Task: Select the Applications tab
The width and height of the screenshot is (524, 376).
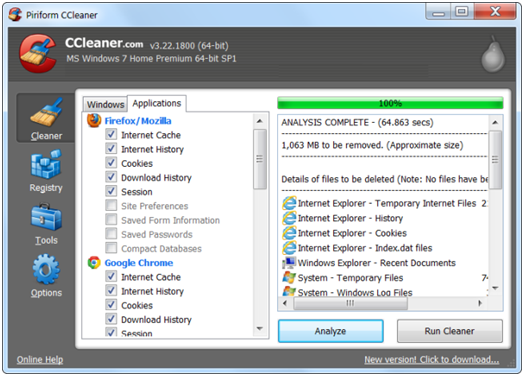Action: coord(157,103)
